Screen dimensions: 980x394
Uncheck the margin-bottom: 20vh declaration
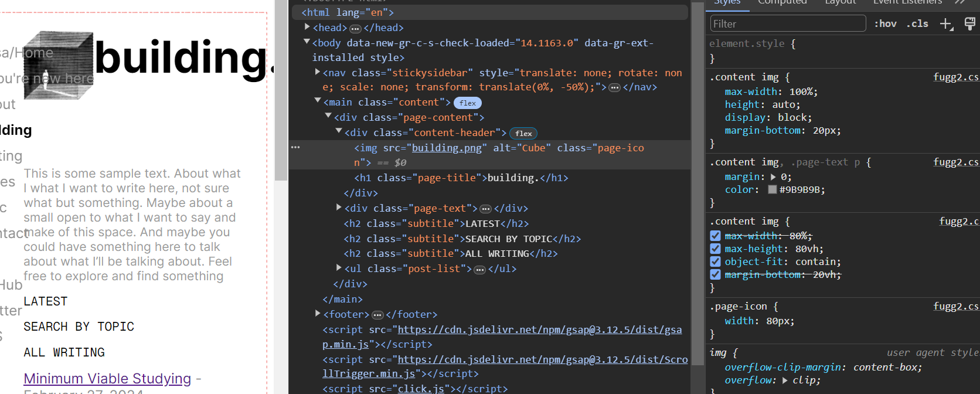click(x=715, y=274)
